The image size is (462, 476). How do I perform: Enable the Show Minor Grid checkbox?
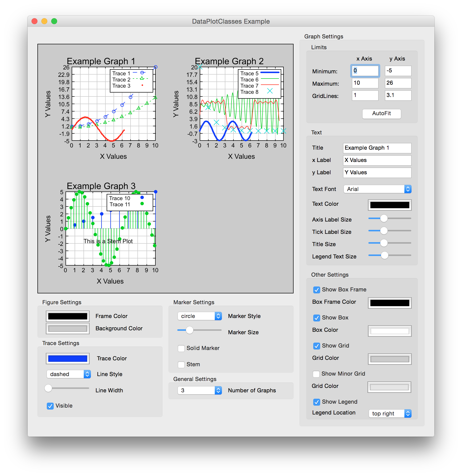316,374
